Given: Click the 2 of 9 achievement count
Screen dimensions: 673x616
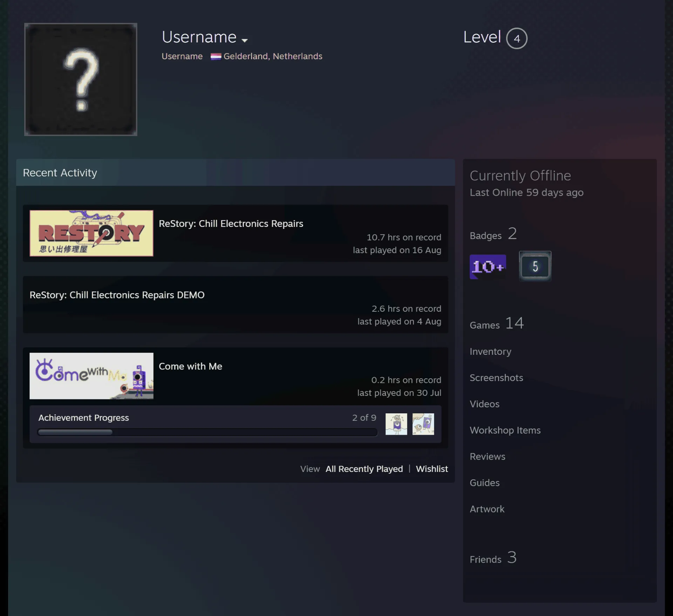Looking at the screenshot, I should coord(364,418).
